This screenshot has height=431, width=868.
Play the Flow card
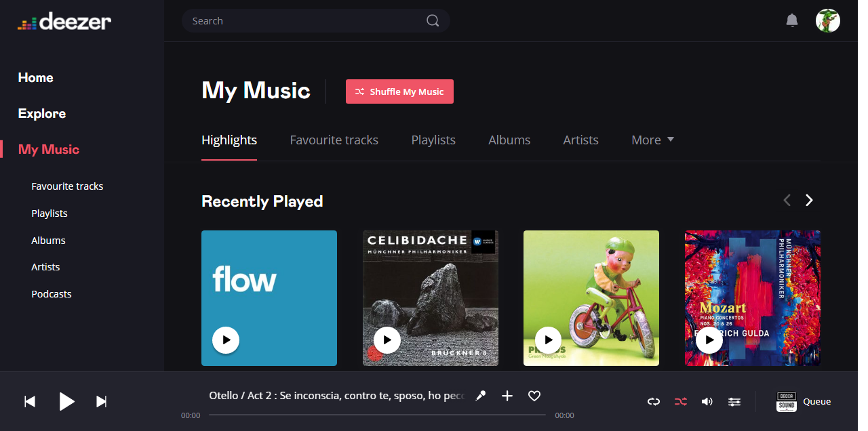pyautogui.click(x=226, y=340)
